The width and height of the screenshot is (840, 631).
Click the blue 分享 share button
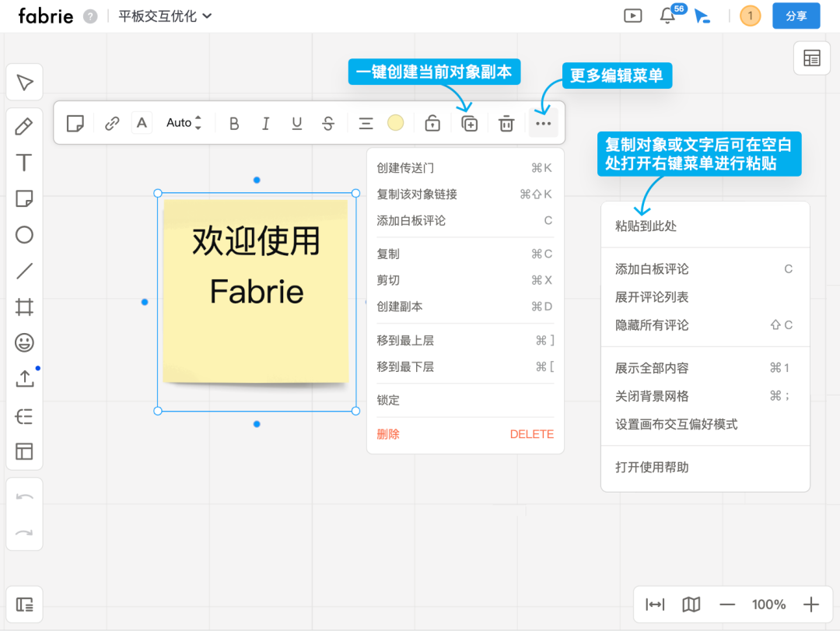pos(796,16)
